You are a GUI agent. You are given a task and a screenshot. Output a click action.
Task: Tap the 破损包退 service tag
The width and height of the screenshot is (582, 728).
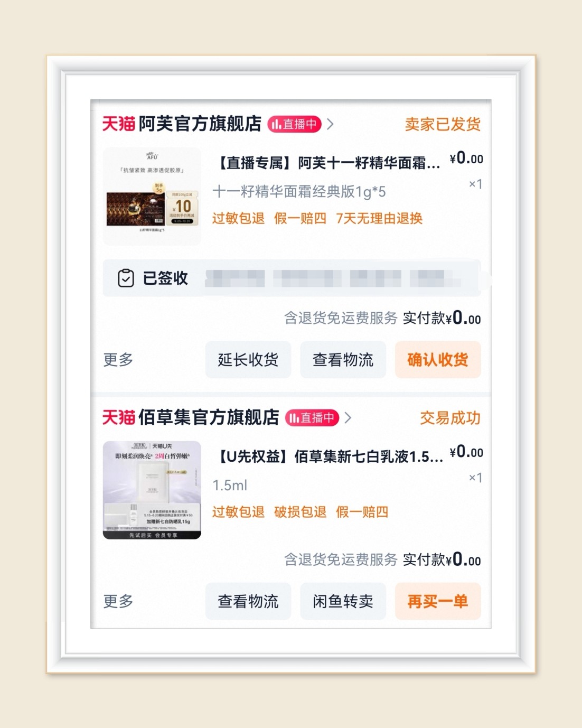pyautogui.click(x=301, y=512)
